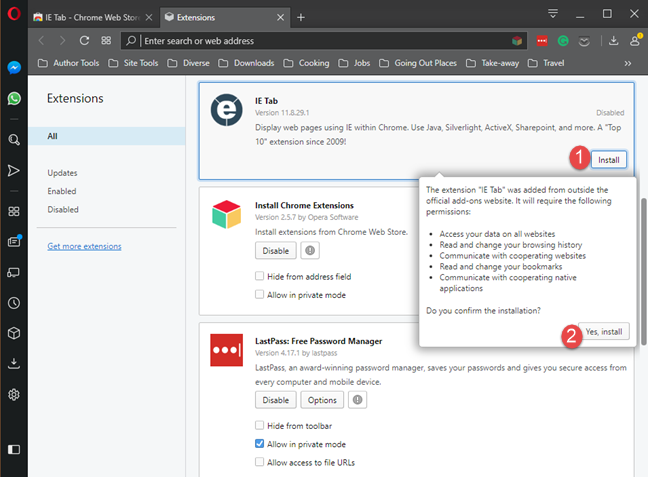This screenshot has height=477, width=648.
Task: Select Enabled in the extensions sidebar
Action: click(62, 191)
